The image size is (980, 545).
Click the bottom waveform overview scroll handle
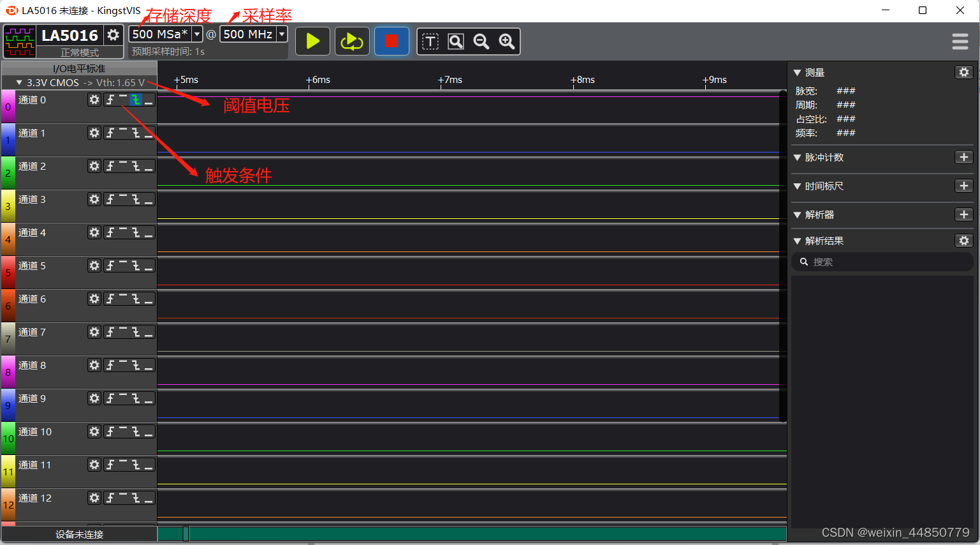coord(186,534)
